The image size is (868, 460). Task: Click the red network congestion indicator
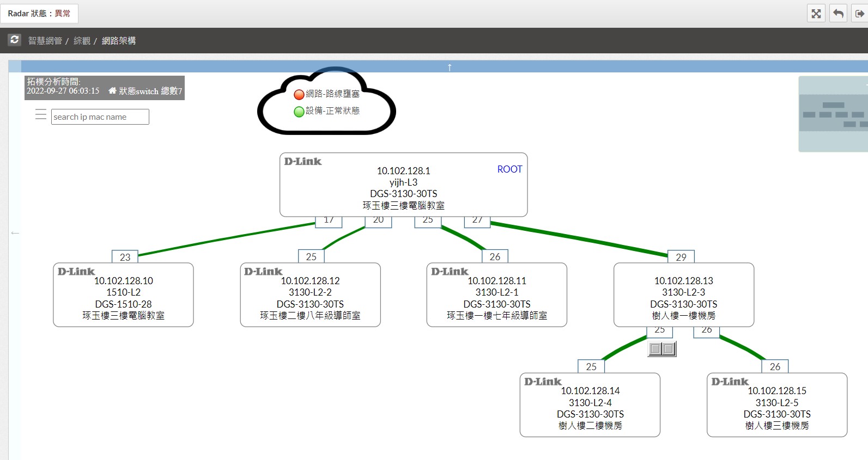tap(299, 95)
